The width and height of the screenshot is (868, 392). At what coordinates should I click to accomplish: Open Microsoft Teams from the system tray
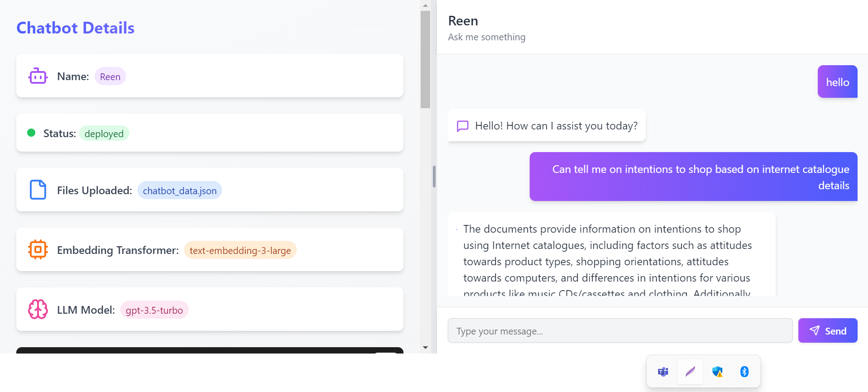[663, 372]
